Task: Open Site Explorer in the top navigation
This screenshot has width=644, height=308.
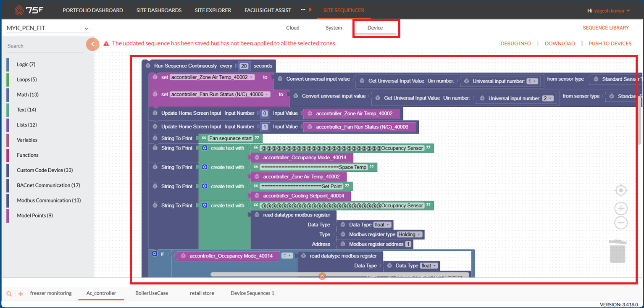Action: click(x=213, y=10)
